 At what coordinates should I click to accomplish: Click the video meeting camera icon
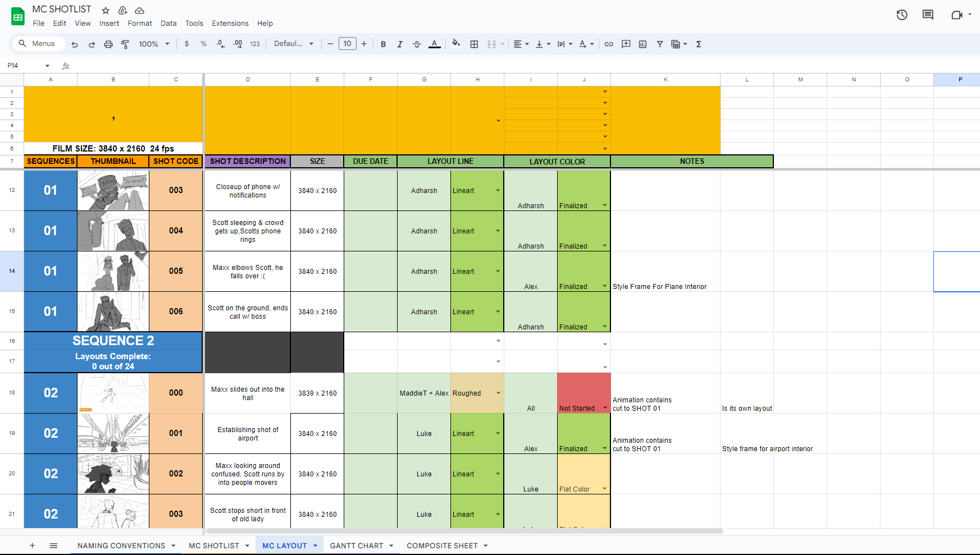coord(956,15)
